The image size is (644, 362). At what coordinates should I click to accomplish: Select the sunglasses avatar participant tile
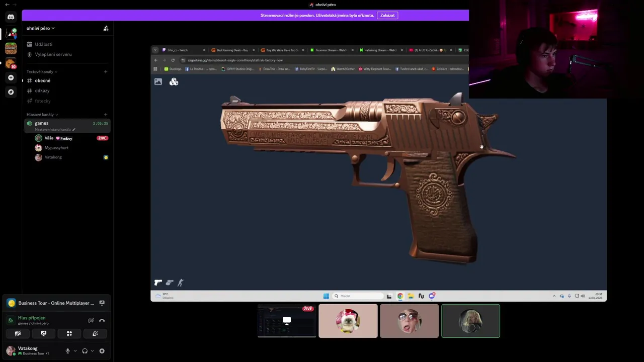click(409, 321)
